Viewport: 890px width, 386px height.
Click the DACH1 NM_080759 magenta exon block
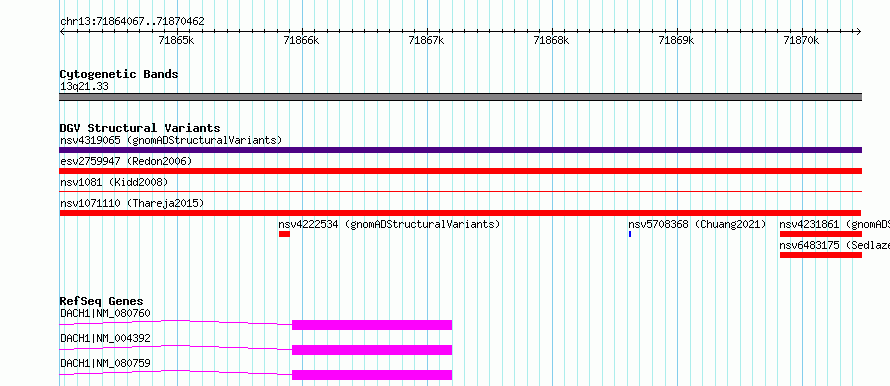click(372, 375)
